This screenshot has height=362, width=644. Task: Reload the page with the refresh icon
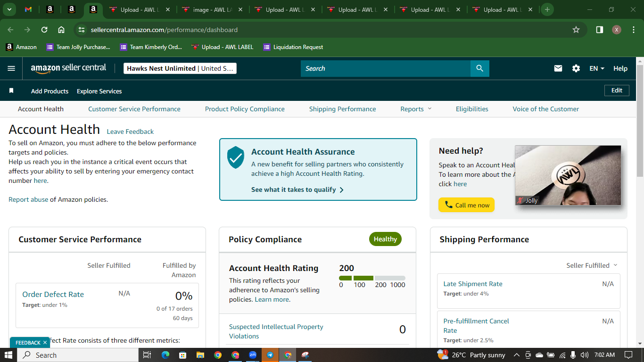point(44,30)
